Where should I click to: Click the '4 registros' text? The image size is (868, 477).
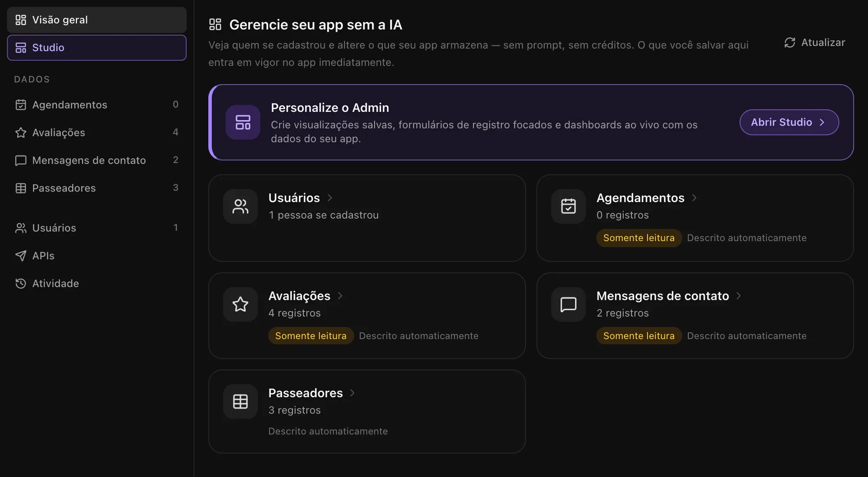[294, 313]
